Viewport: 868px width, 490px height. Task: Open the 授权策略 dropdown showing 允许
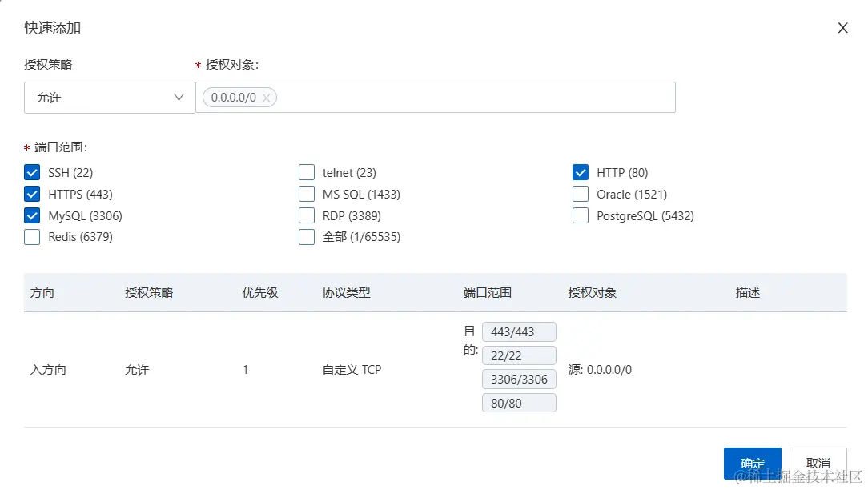pos(110,98)
